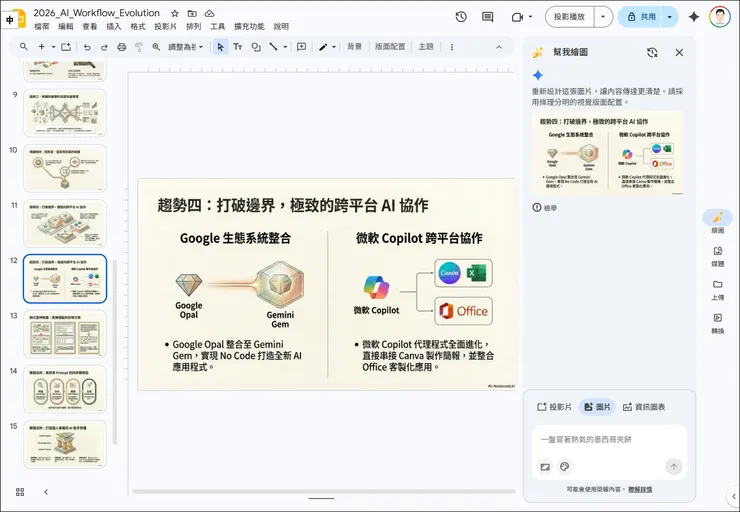This screenshot has width=740, height=512.
Task: Click the add comment toolbar icon
Action: 302,47
